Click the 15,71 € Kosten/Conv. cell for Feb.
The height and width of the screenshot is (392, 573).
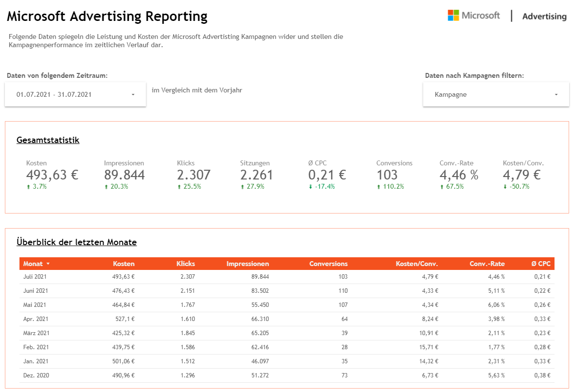point(429,347)
